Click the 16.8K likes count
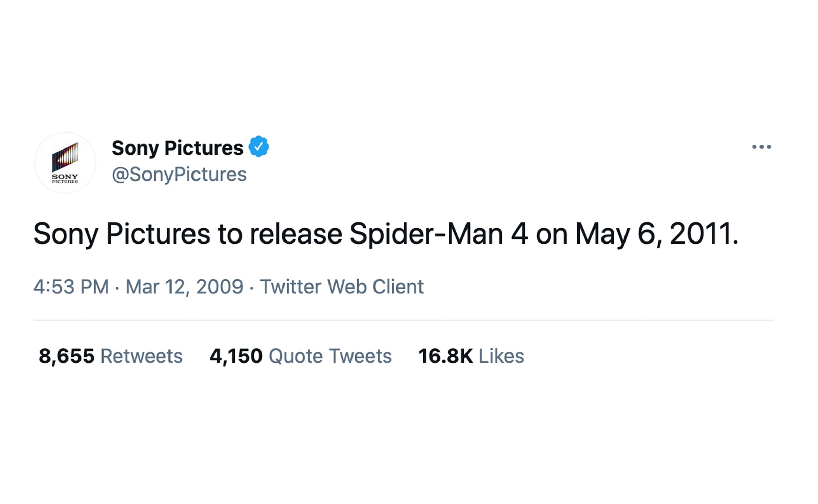The height and width of the screenshot is (504, 818). pyautogui.click(x=445, y=356)
